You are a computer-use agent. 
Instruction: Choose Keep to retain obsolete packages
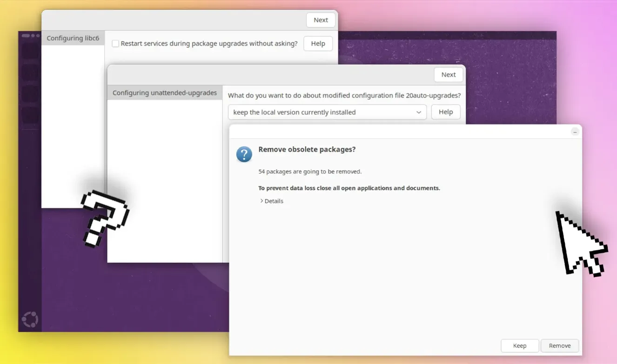520,345
